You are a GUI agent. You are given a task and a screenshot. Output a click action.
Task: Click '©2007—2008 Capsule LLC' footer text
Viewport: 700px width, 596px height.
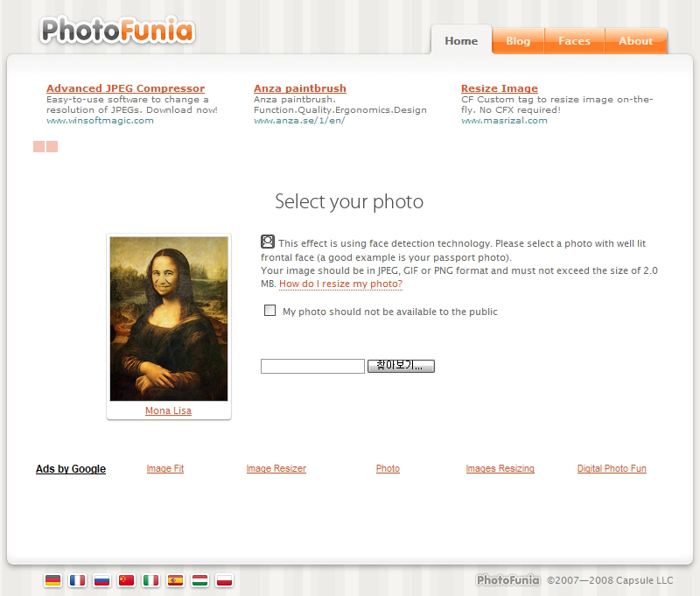pos(610,580)
